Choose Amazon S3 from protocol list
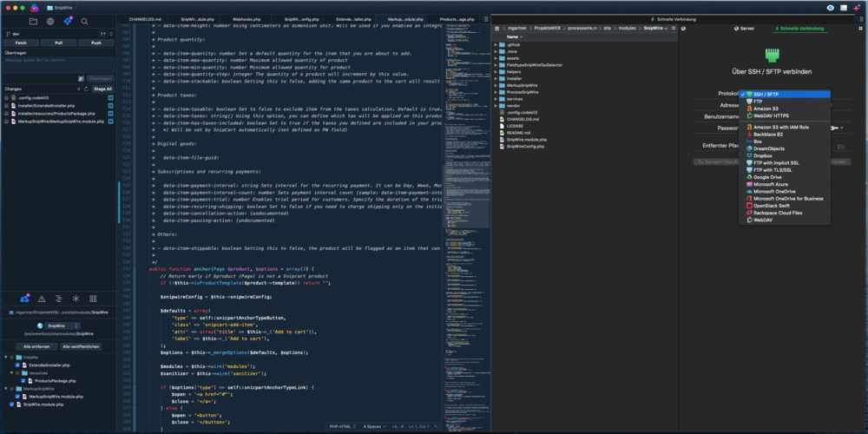868x434 pixels. (765, 108)
